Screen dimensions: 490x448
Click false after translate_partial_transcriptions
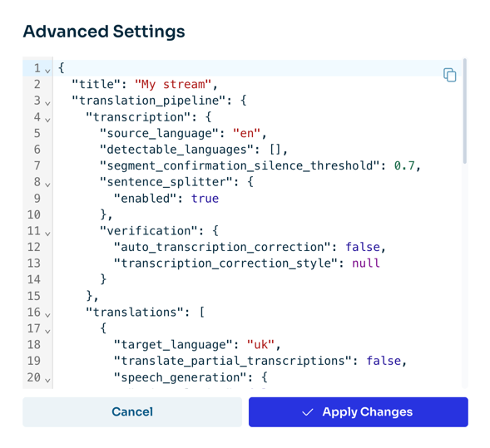pyautogui.click(x=384, y=362)
